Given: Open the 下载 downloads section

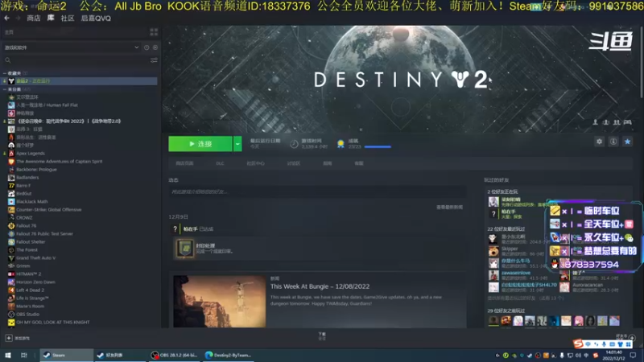Looking at the screenshot, I should click(322, 335).
